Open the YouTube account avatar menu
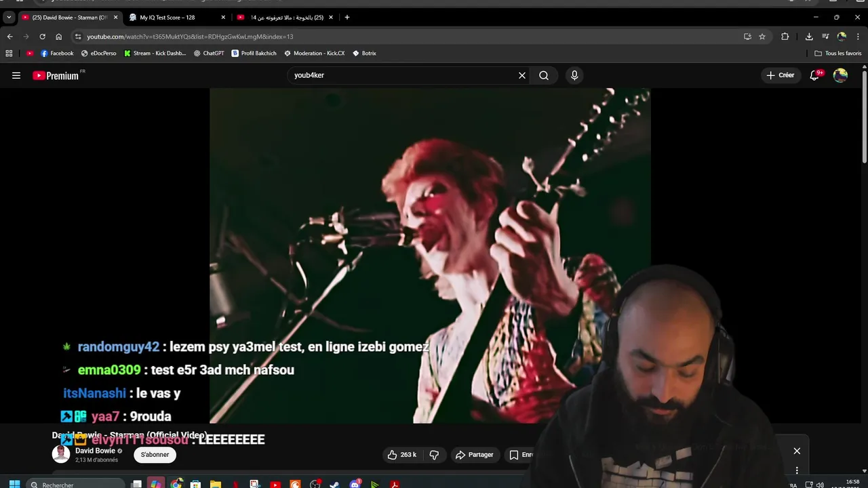The height and width of the screenshot is (488, 868). pos(840,75)
